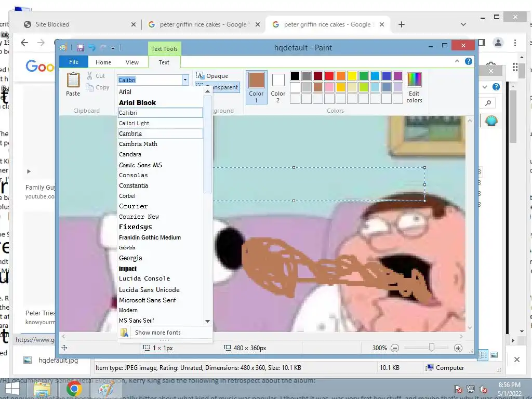Open the Chrome profile avatar icon
This screenshot has height=399, width=532.
pyautogui.click(x=498, y=43)
